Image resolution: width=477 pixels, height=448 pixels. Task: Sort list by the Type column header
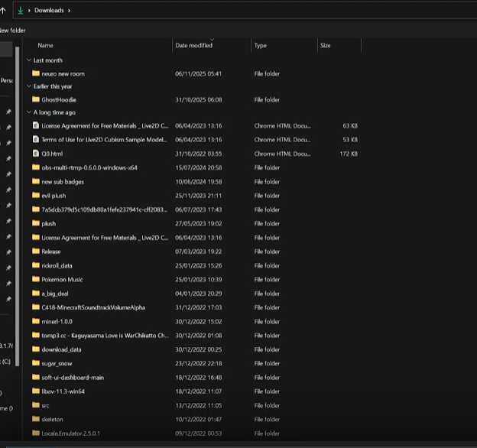pos(261,46)
